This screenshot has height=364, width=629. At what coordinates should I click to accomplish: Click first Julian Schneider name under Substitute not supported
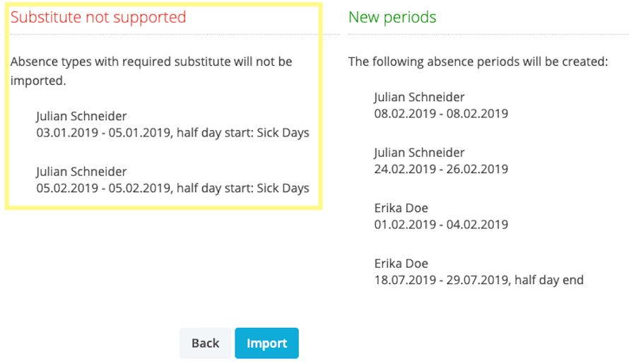tap(81, 116)
